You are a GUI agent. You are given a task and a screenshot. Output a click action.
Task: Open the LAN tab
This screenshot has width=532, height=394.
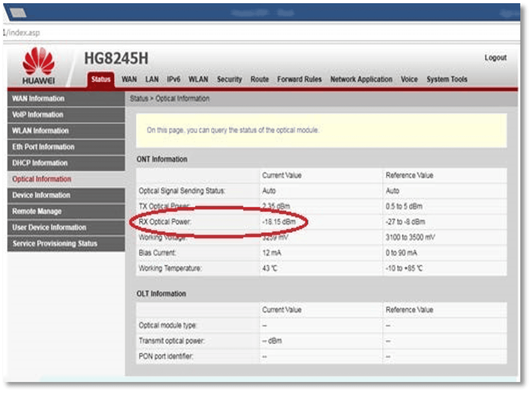point(152,79)
